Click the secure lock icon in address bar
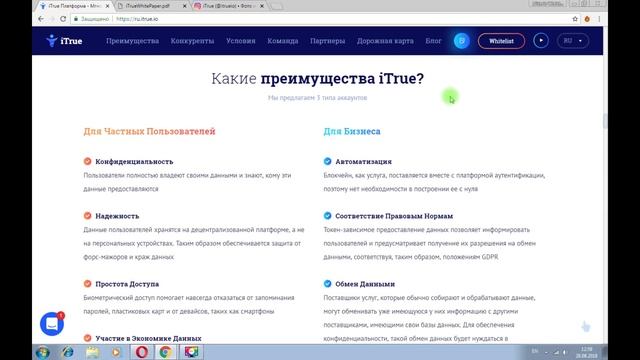Viewport: 640px width, 360px height. click(76, 19)
